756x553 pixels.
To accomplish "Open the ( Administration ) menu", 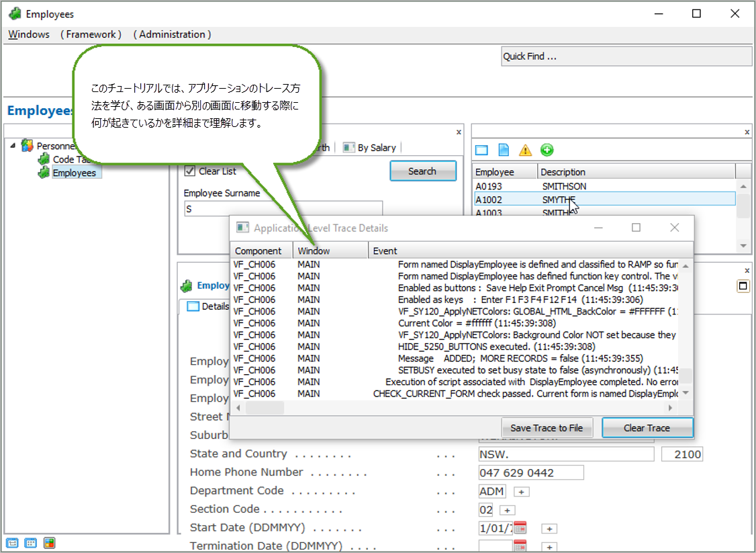I will coord(172,34).
